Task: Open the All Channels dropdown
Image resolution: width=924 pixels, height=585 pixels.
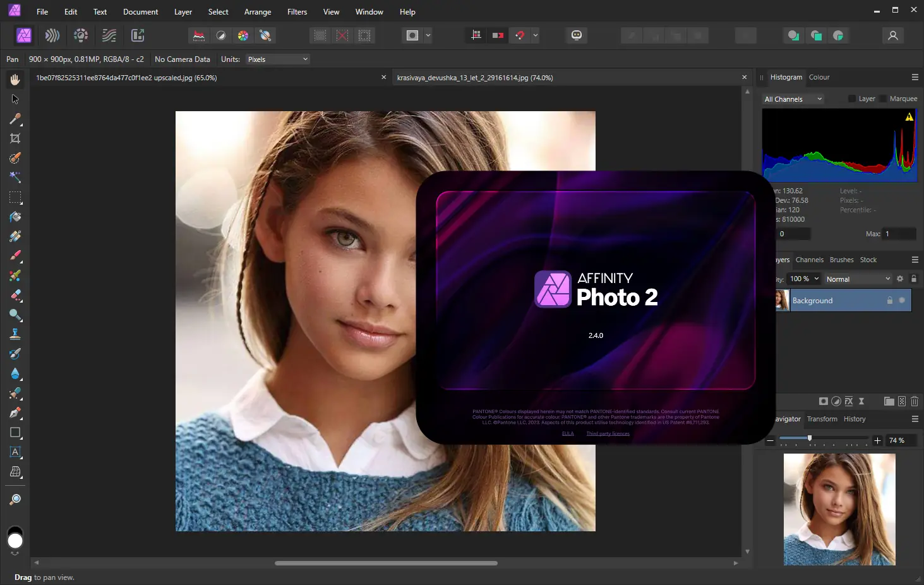Action: click(x=793, y=99)
